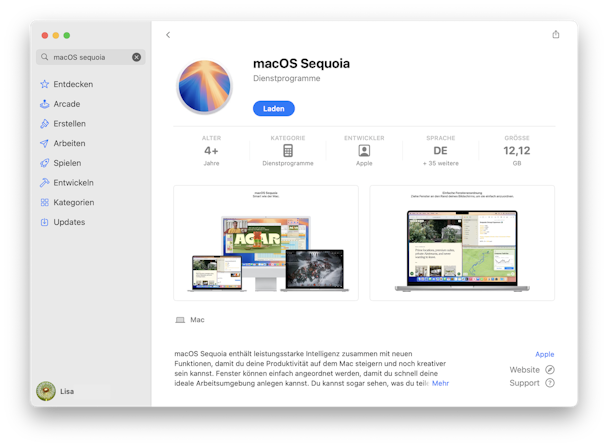608x447 pixels.
Task: Clear the macOS sequoia search text
Action: [x=136, y=57]
